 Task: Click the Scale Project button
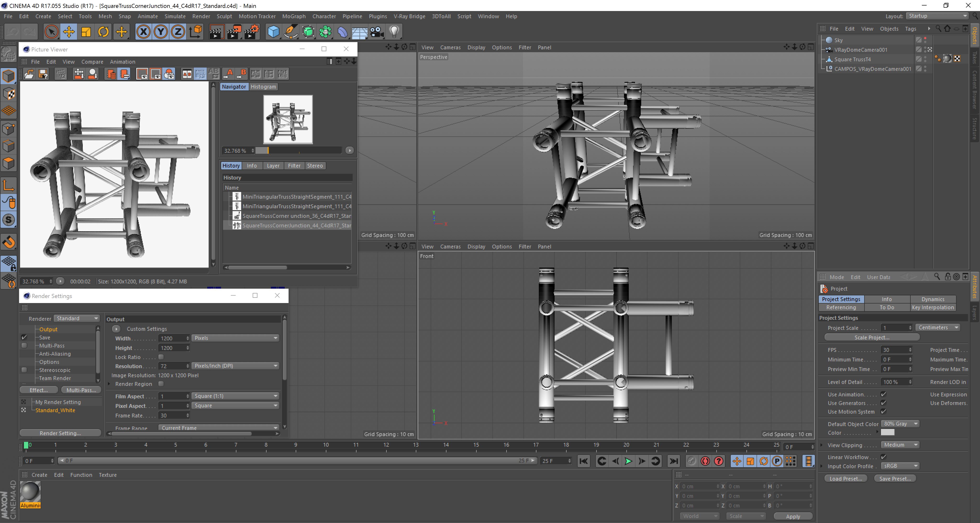872,337
